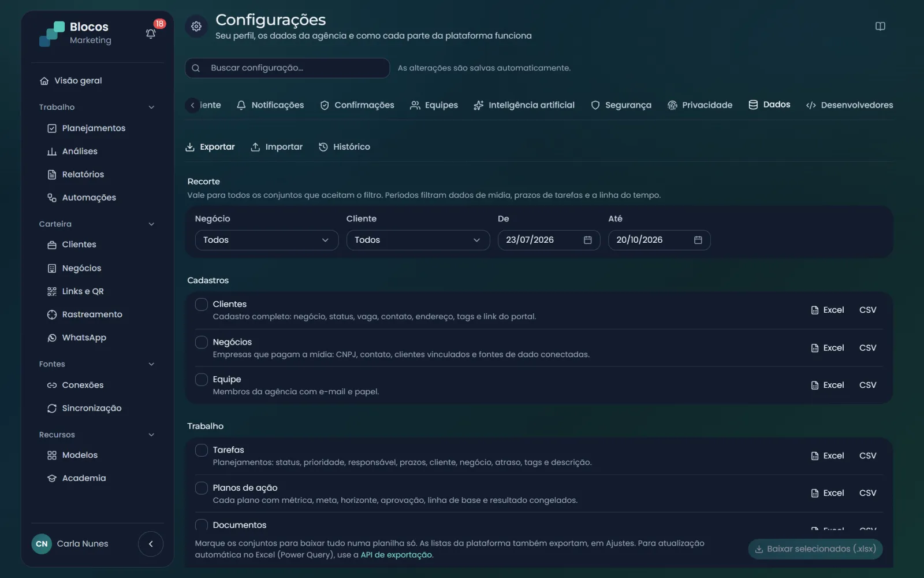Show earlier settings tabs with the left arrow
The width and height of the screenshot is (924, 578).
pyautogui.click(x=193, y=105)
